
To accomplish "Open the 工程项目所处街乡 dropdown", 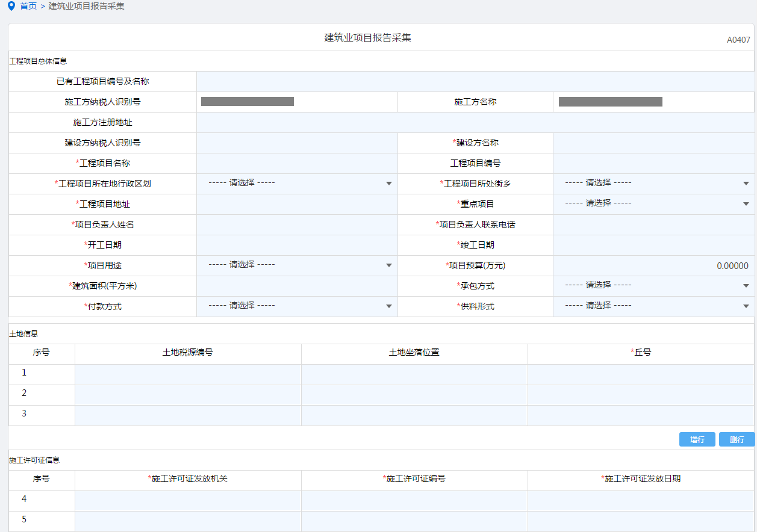I will [x=653, y=184].
